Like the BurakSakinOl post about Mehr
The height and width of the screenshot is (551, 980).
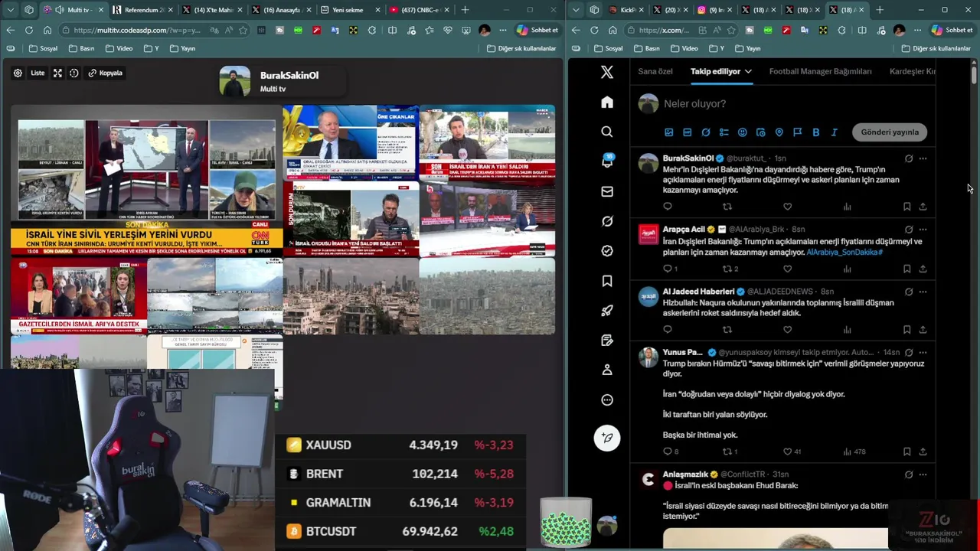787,207
